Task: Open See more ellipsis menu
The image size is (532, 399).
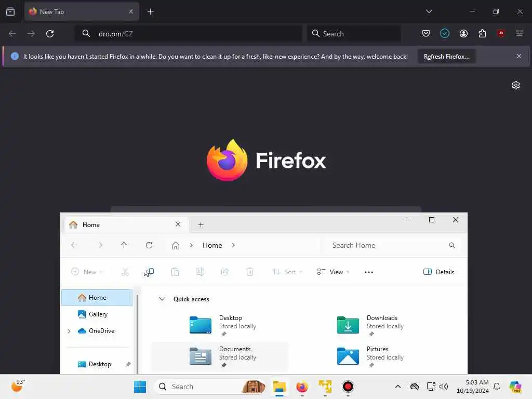Action: (x=369, y=272)
